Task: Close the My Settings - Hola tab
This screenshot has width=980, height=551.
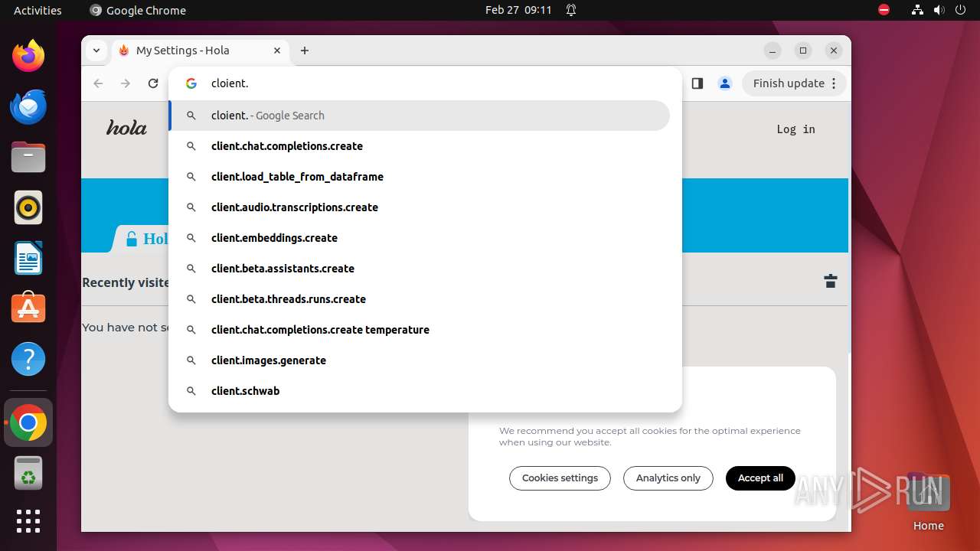Action: [277, 51]
